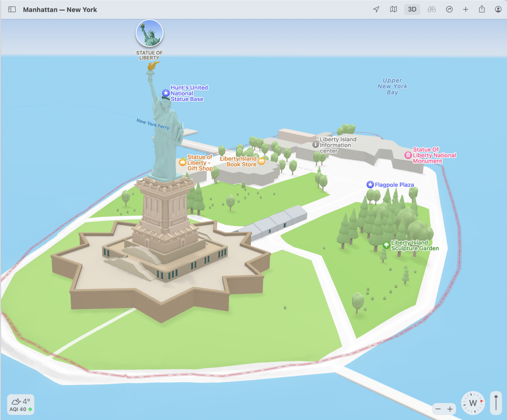Viewport: 507px width, 420px height.
Task: Click the plus add button in toolbar
Action: (465, 10)
